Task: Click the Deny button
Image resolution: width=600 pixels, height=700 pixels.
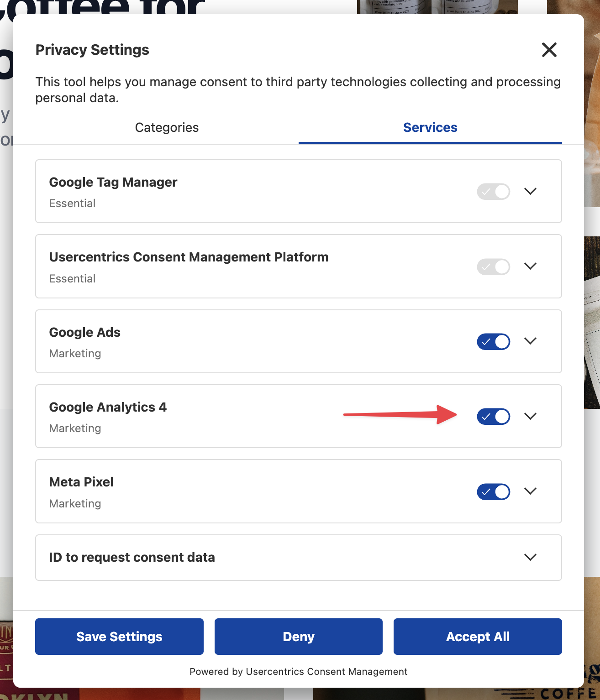Action: [x=299, y=637]
